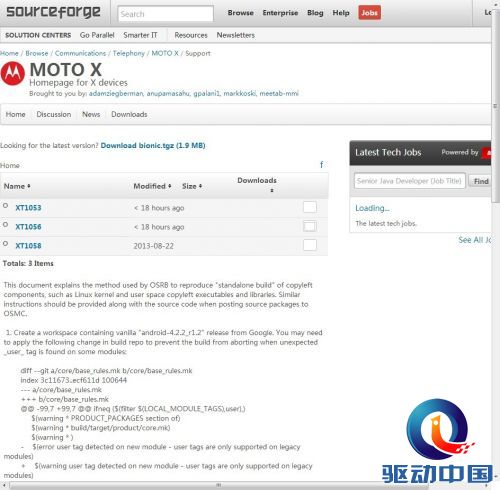The height and width of the screenshot is (490, 500).
Task: Open the folder icon beside XT1058
Action: (x=5, y=244)
